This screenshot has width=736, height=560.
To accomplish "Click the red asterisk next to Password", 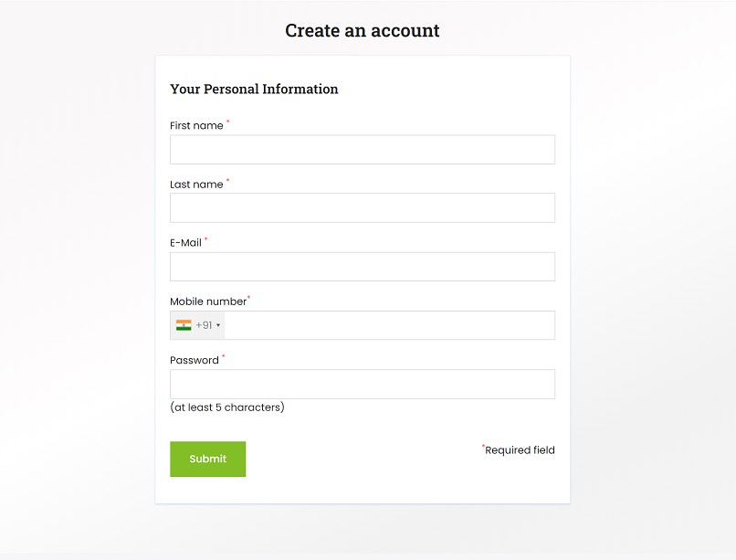I will tap(222, 356).
